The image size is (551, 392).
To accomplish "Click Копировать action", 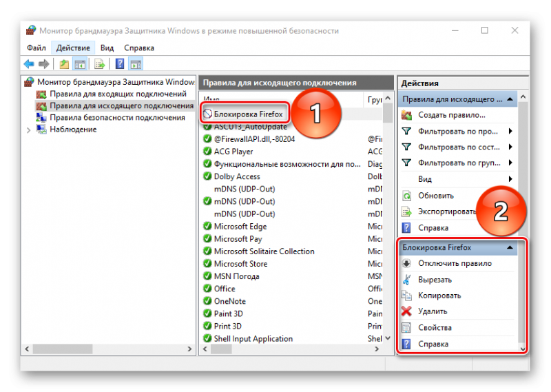I will pos(439,296).
